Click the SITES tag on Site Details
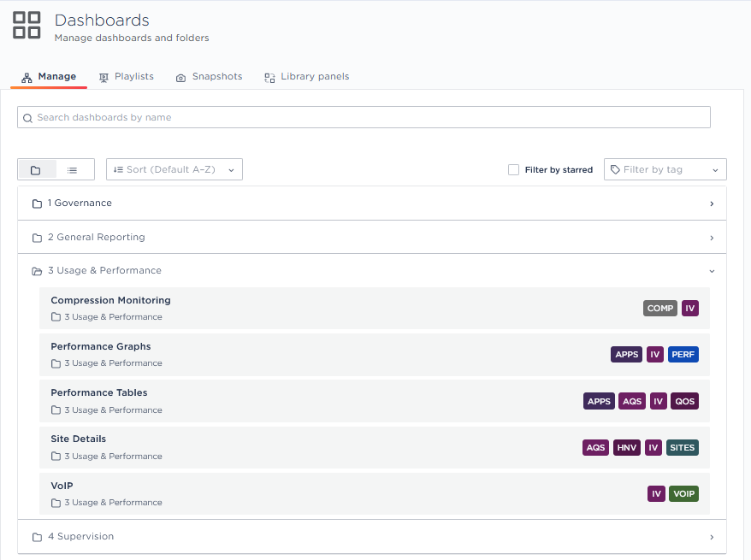 [683, 447]
